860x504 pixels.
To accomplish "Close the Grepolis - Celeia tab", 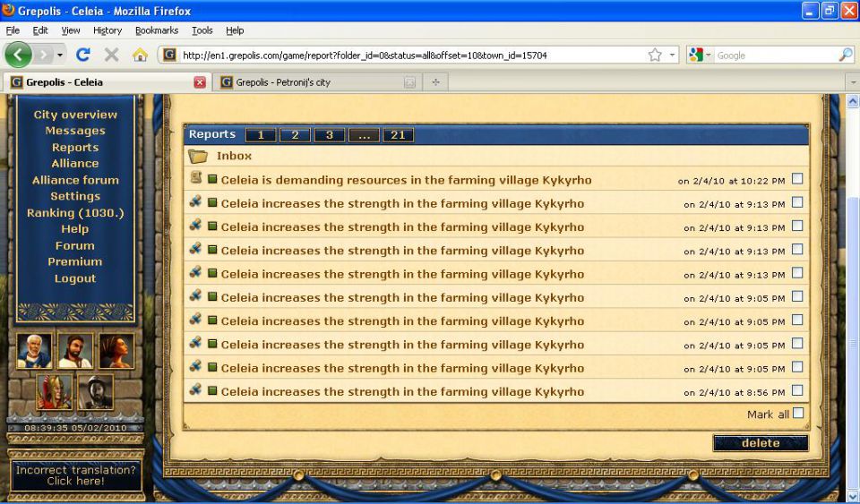I will pyautogui.click(x=200, y=82).
